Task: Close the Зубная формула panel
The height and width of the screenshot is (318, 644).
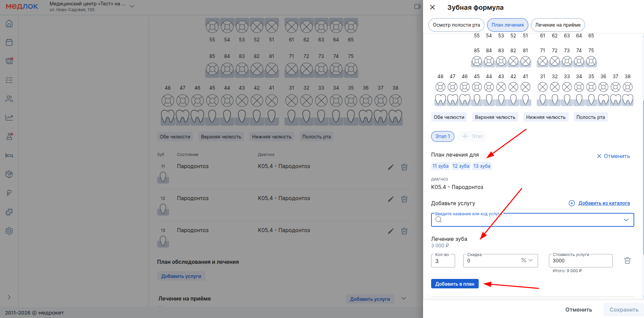Action: pyautogui.click(x=432, y=7)
